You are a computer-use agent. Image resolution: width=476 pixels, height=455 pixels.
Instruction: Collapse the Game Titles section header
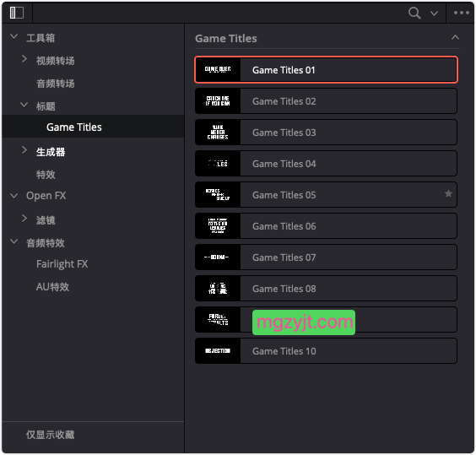pyautogui.click(x=455, y=37)
